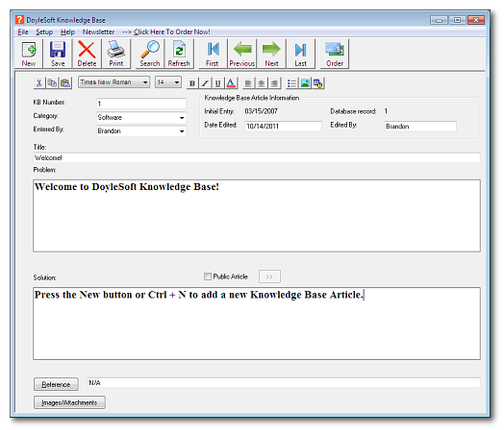The image size is (504, 430).
Task: Delete the current article with red X
Action: coord(87,54)
